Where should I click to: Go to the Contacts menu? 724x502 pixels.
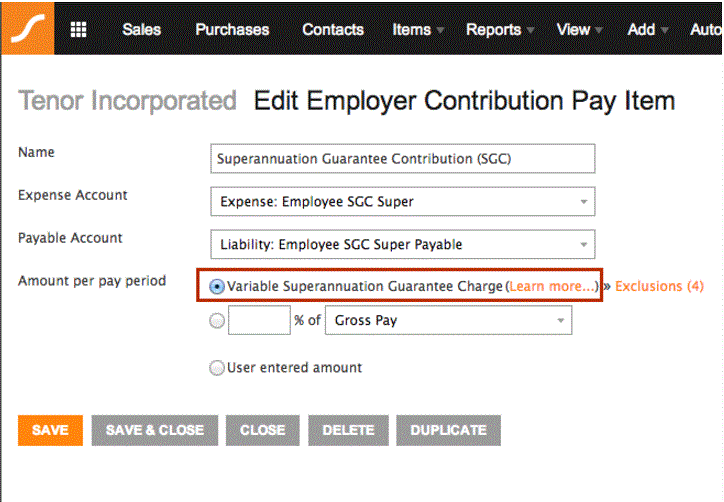coord(333,30)
